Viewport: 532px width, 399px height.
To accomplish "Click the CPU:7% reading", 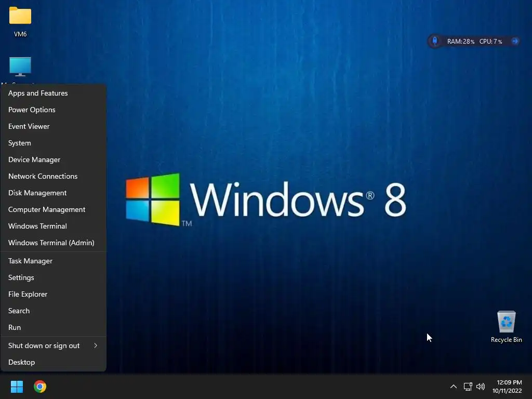I will [x=490, y=42].
